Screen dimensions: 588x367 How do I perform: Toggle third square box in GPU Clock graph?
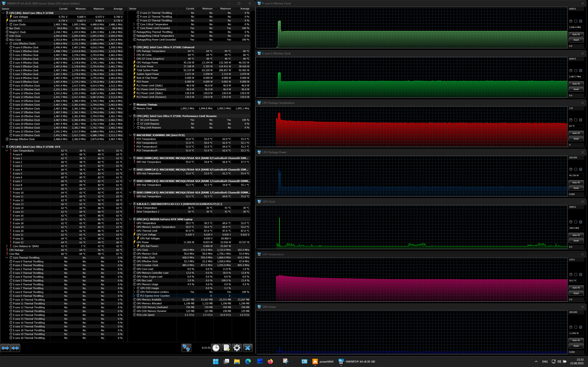(x=581, y=222)
